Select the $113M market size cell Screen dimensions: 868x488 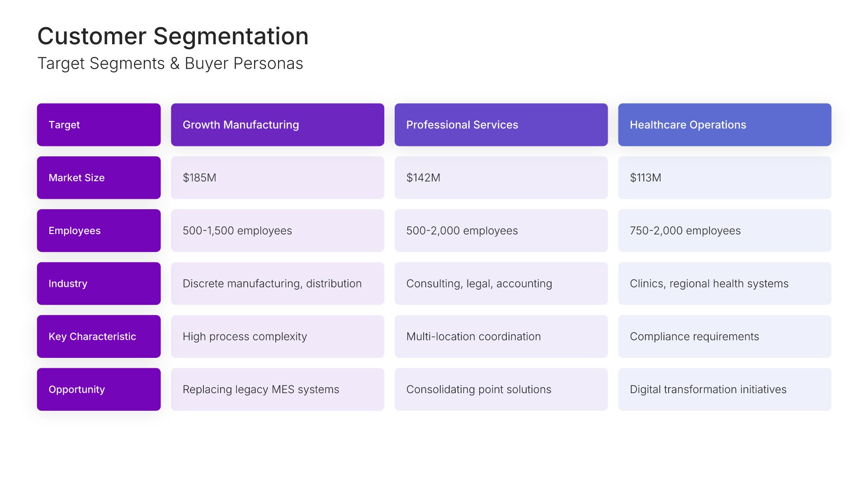point(724,178)
